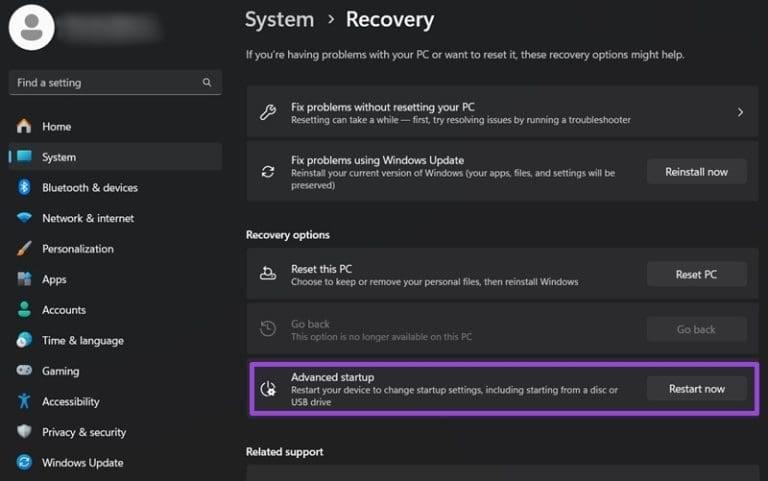Viewport: 768px width, 481px height.
Task: Open Windows Update settings
Action: (115, 462)
